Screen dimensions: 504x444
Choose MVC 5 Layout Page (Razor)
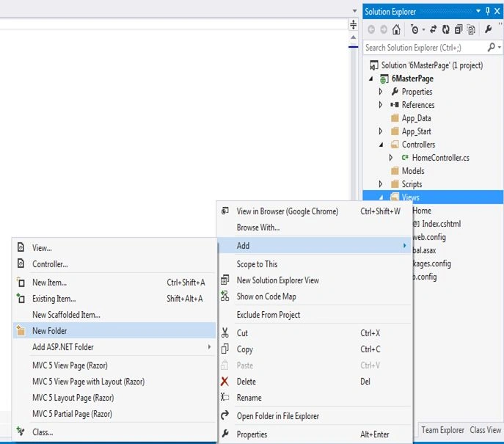click(x=114, y=397)
